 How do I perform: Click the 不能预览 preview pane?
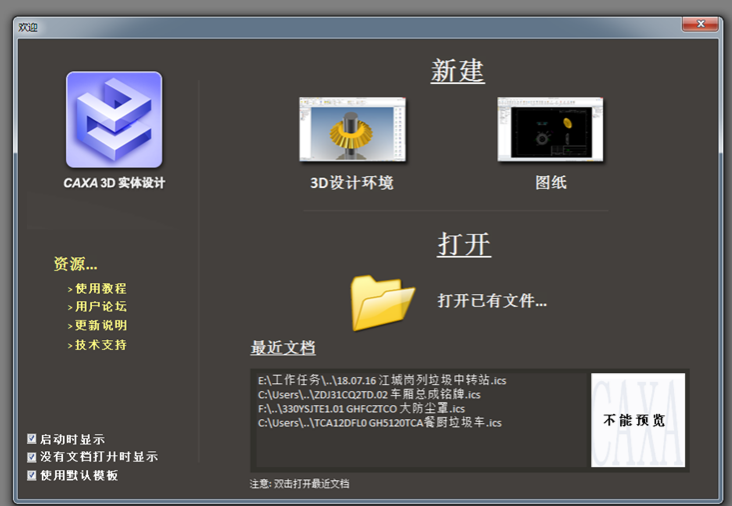pyautogui.click(x=637, y=420)
